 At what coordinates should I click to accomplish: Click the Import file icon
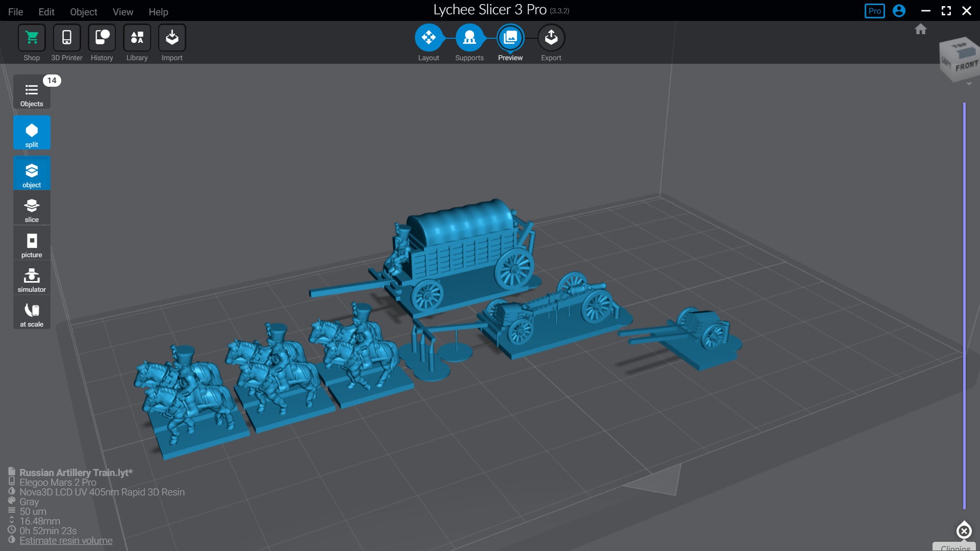click(x=172, y=38)
